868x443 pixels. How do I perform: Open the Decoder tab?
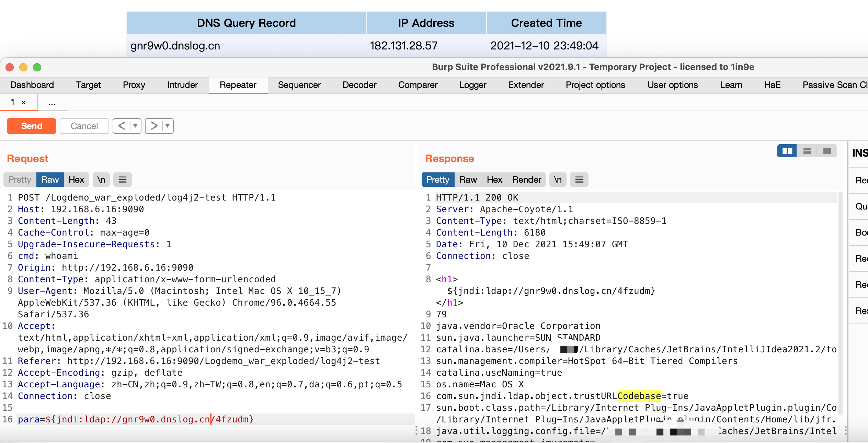click(x=359, y=85)
